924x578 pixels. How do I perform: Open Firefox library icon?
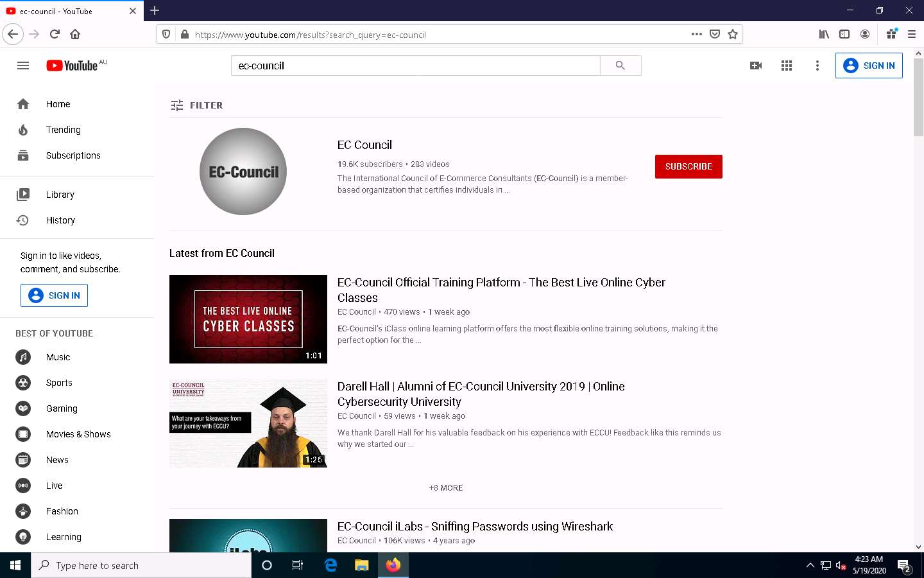(824, 34)
